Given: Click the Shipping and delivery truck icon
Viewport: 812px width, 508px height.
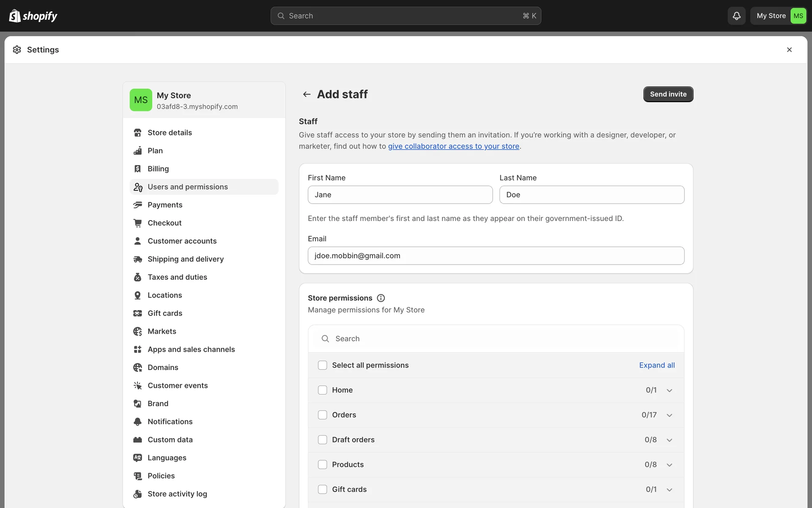Looking at the screenshot, I should pos(137,259).
